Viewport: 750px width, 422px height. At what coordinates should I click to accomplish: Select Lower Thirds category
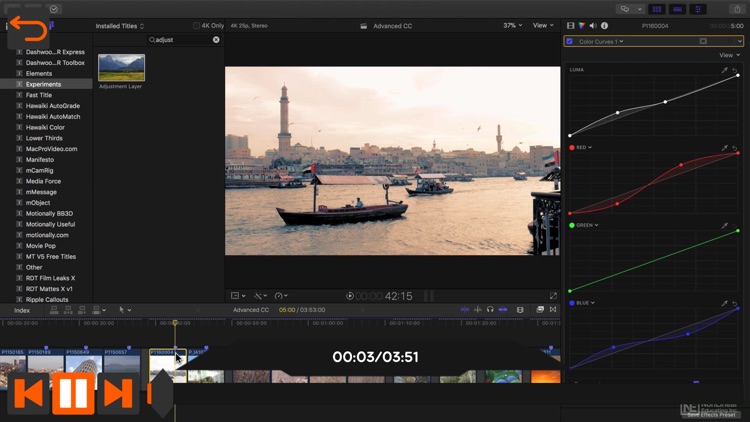[x=44, y=138]
